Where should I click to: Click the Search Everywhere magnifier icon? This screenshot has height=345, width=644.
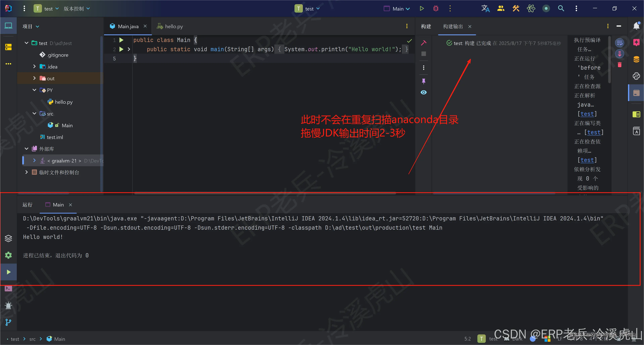pyautogui.click(x=561, y=9)
